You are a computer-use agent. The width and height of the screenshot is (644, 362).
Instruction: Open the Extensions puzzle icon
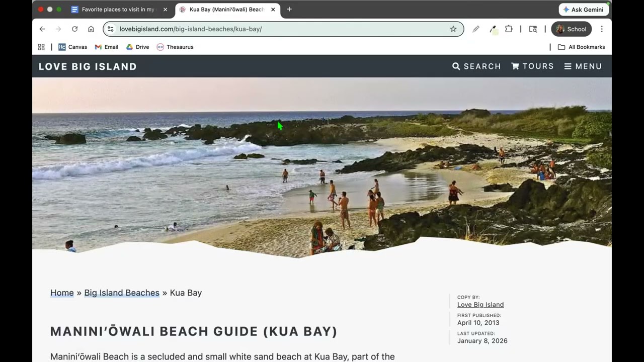point(509,29)
